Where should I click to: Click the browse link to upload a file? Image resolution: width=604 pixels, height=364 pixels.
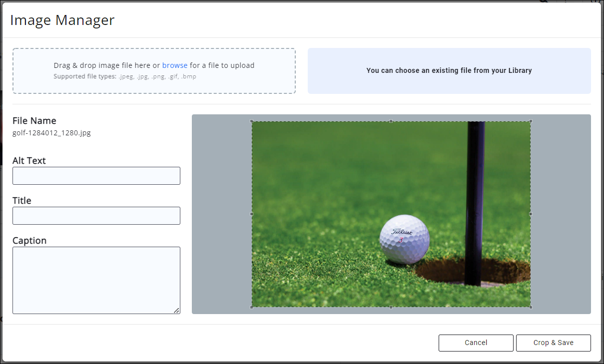pyautogui.click(x=175, y=65)
